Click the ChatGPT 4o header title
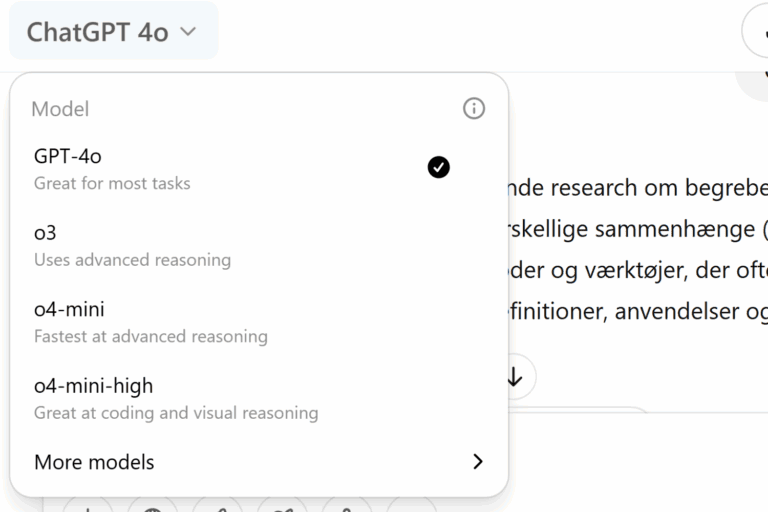The width and height of the screenshot is (768, 512). point(97,32)
